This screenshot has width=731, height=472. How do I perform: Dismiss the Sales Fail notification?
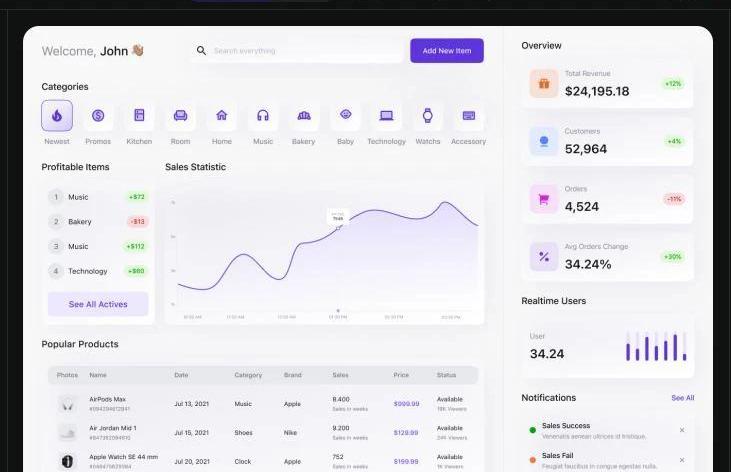pos(682,460)
